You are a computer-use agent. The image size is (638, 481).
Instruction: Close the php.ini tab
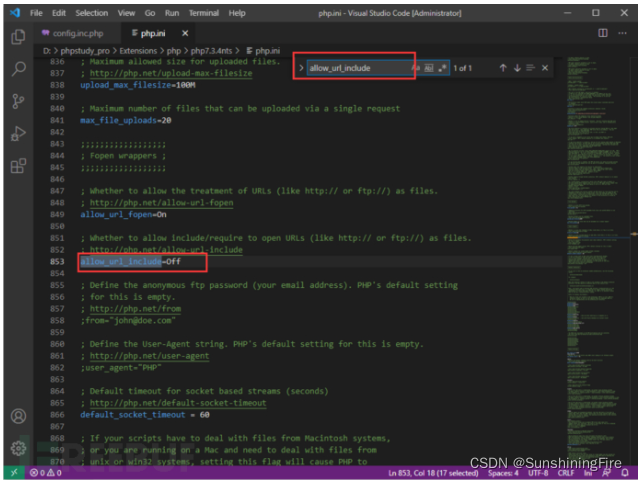[185, 33]
